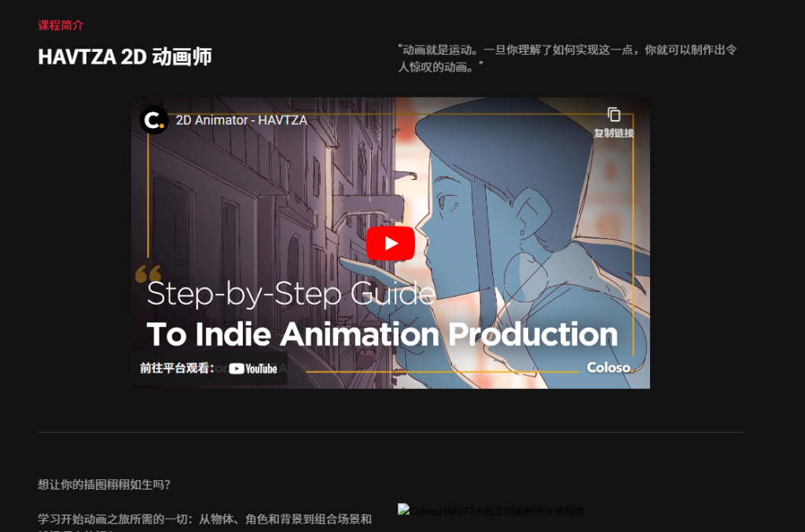
Task: Click the To Indie Animation Production text
Action: [382, 334]
